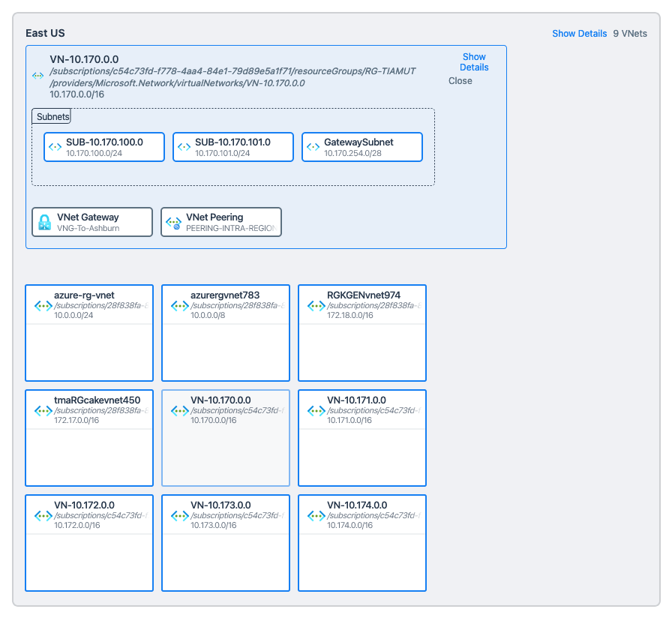Viewport: 672px width, 618px height.
Task: Close the VN-10.170.0.0 detail panel
Action: point(460,81)
